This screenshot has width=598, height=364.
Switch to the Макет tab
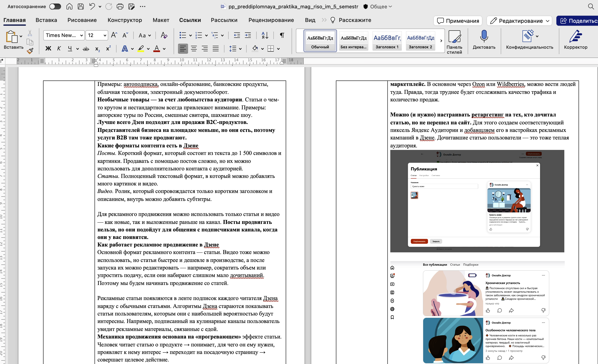click(x=161, y=20)
